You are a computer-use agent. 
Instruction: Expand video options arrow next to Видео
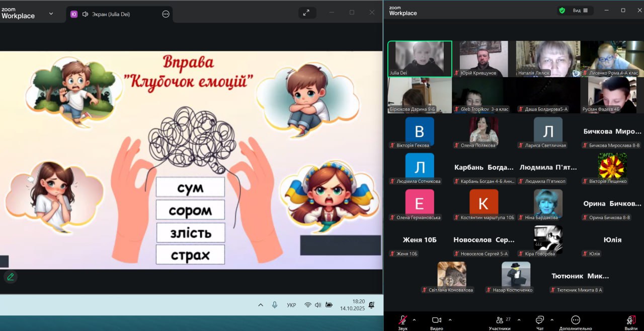click(x=450, y=320)
